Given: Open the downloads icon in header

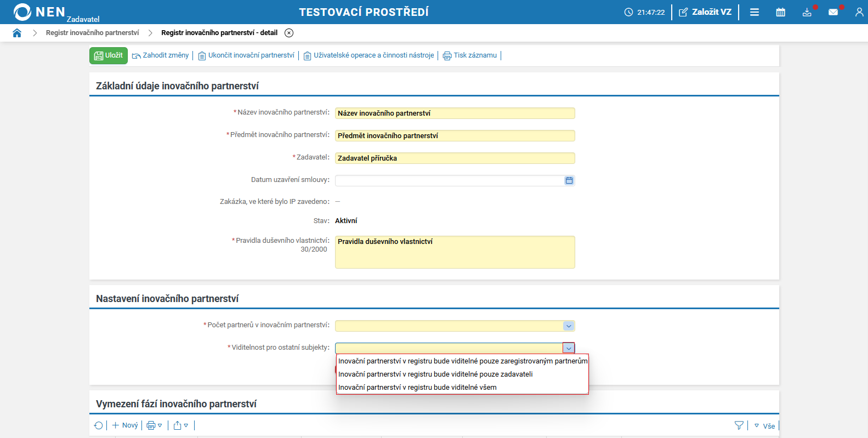Looking at the screenshot, I should 807,12.
